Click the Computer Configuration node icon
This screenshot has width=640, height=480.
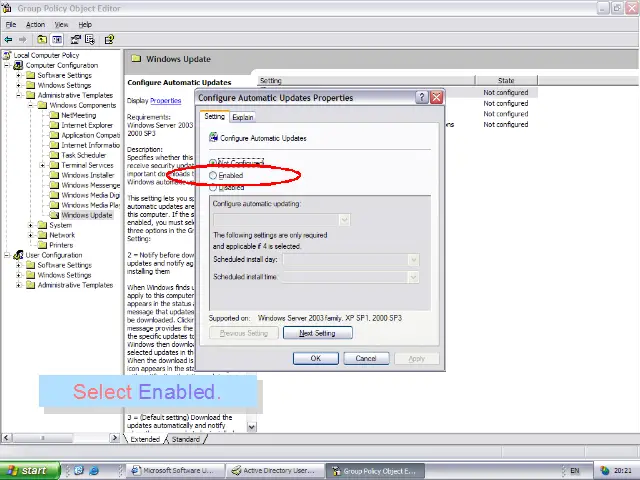[x=18, y=65]
